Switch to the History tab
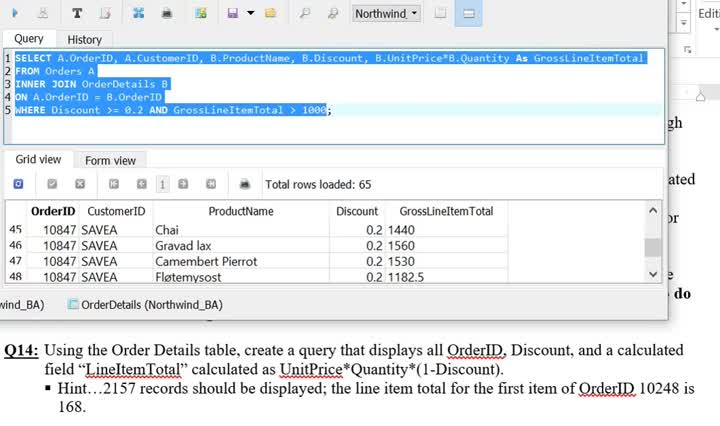720x426 pixels. (x=84, y=40)
